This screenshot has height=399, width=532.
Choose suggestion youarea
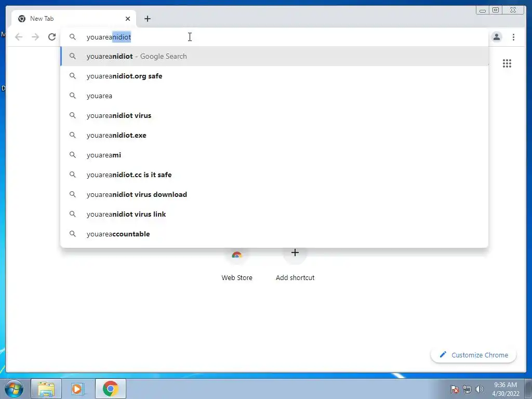click(x=274, y=96)
